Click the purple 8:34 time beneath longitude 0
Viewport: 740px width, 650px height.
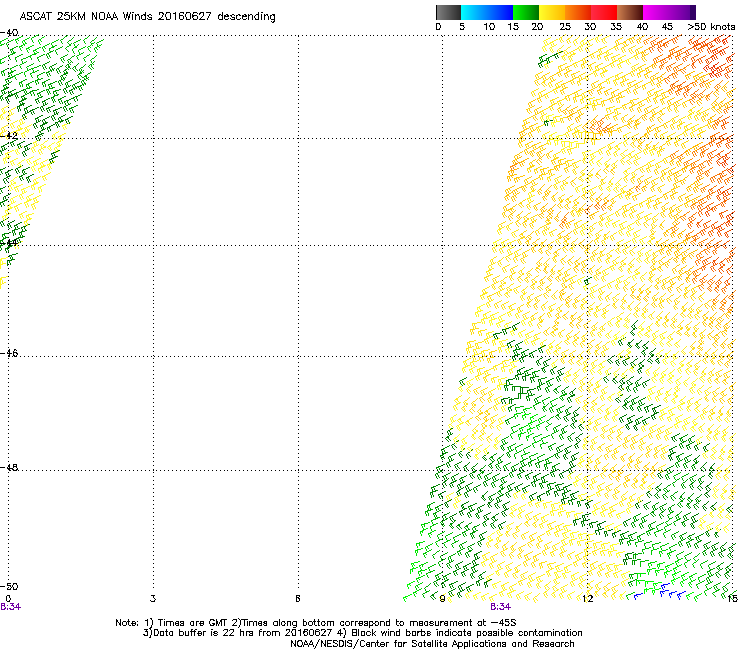(x=10, y=607)
